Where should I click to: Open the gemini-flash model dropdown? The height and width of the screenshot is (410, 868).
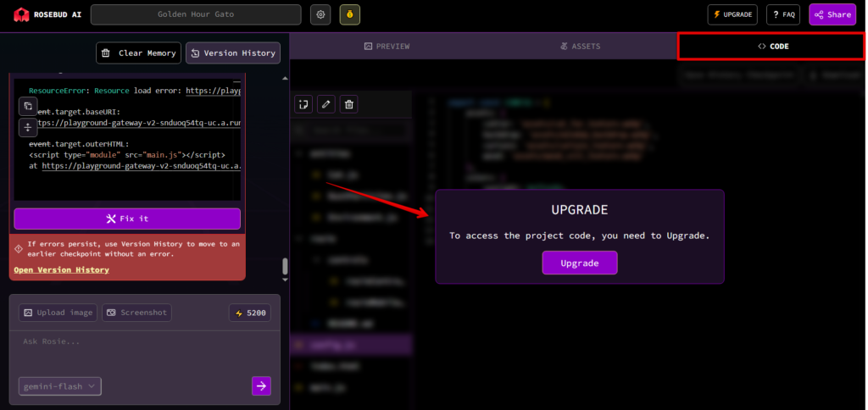(x=60, y=386)
